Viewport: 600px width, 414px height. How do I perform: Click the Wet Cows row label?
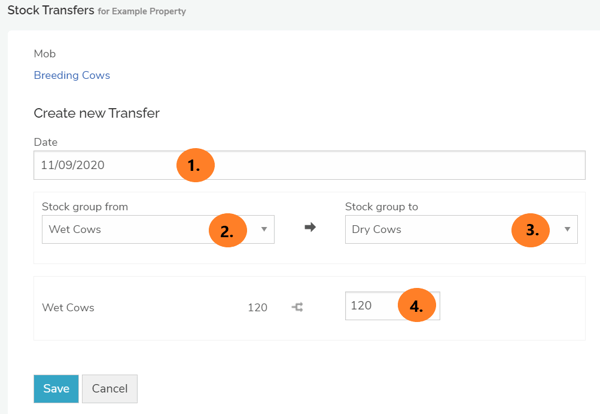[x=68, y=307]
